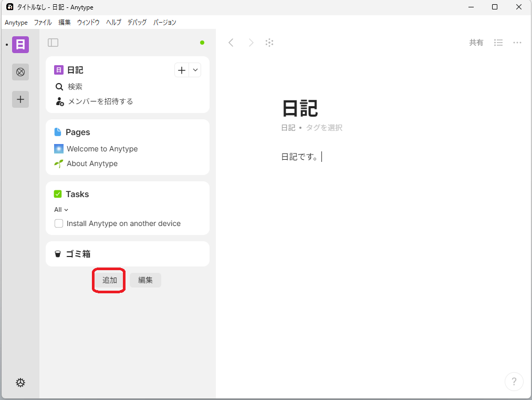Click the small purple 日記 widget icon
The image size is (532, 400).
tap(59, 70)
